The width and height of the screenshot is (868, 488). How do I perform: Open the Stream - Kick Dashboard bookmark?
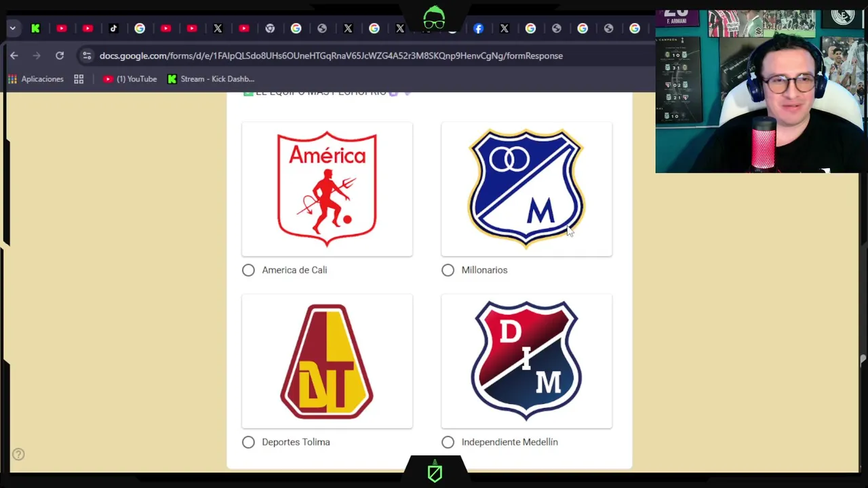point(211,79)
